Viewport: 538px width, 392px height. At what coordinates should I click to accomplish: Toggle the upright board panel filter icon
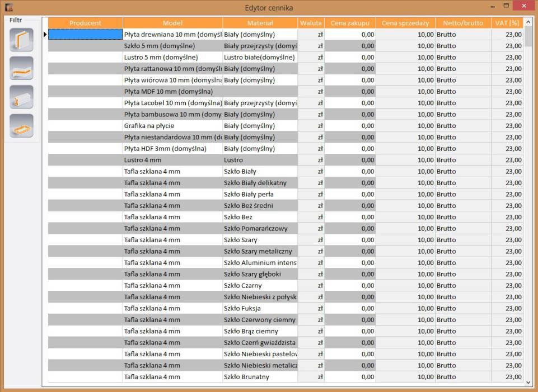[x=21, y=40]
